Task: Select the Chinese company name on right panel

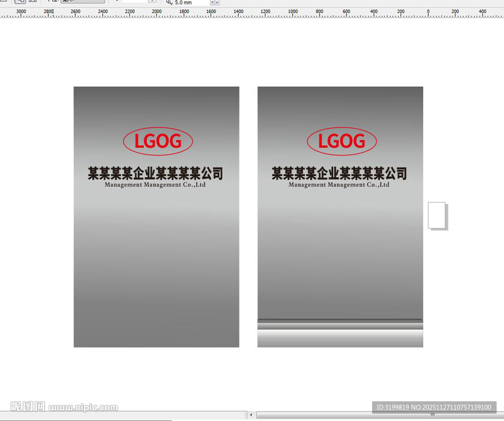Action: click(339, 173)
